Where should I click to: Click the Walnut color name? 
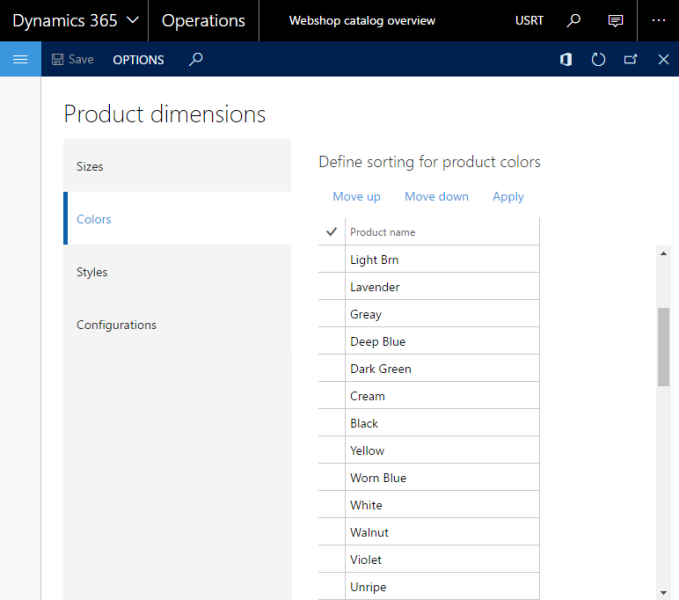pyautogui.click(x=369, y=532)
